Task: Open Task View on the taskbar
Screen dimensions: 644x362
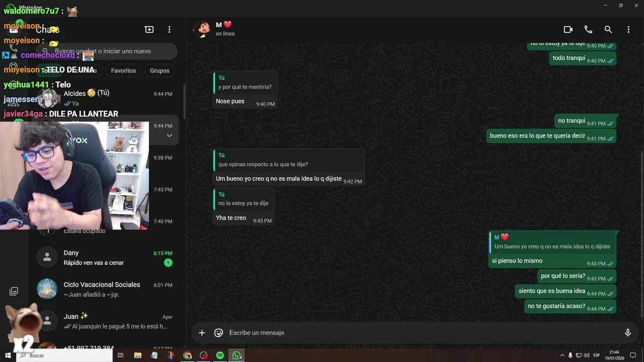Action: [121, 355]
